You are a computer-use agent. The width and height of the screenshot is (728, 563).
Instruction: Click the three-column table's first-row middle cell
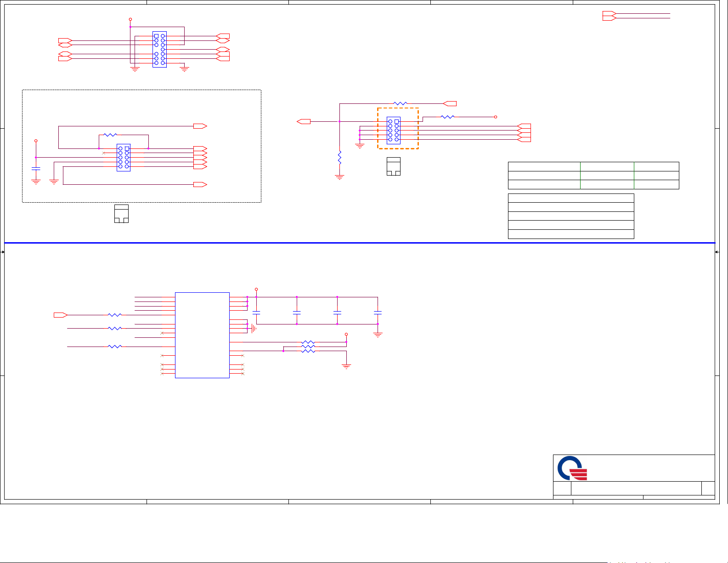tap(607, 166)
